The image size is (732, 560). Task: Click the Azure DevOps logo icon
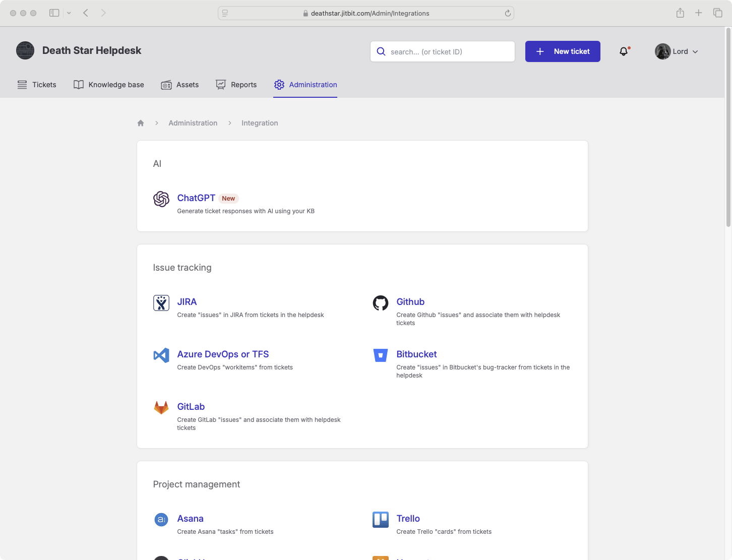tap(161, 355)
